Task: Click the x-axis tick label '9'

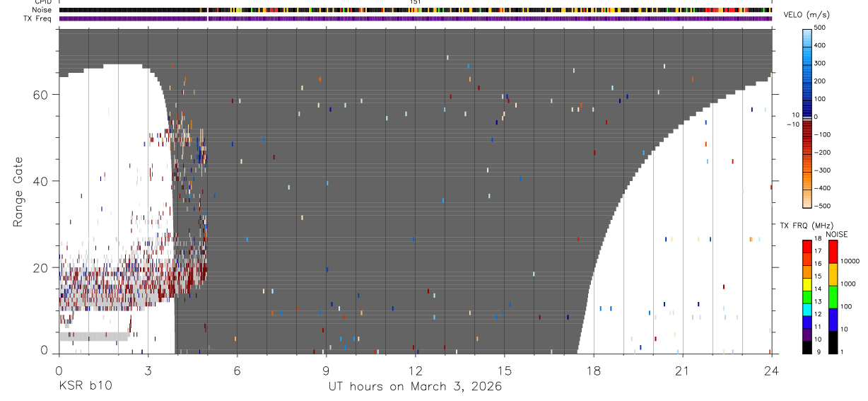Action: [x=327, y=370]
